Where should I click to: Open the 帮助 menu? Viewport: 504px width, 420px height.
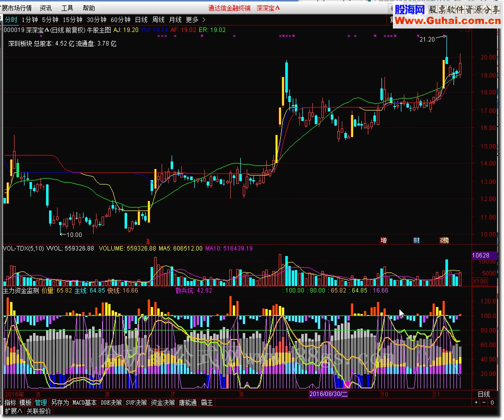pos(89,8)
